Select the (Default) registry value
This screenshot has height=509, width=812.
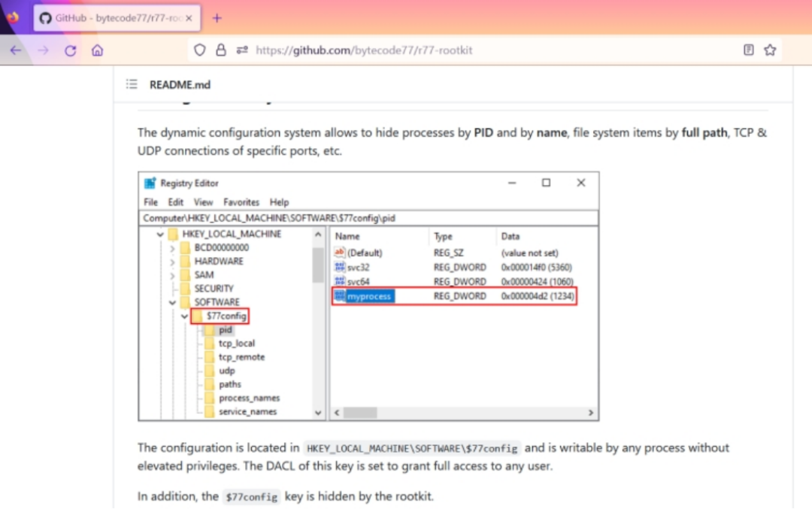point(364,253)
